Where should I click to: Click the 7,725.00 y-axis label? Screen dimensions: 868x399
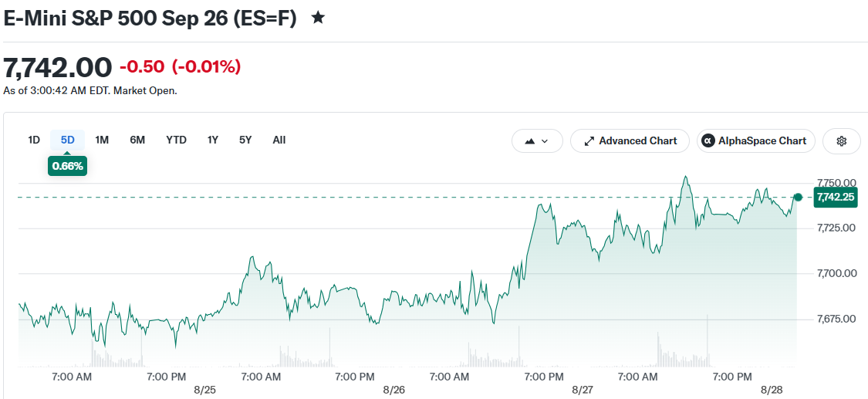tap(836, 228)
